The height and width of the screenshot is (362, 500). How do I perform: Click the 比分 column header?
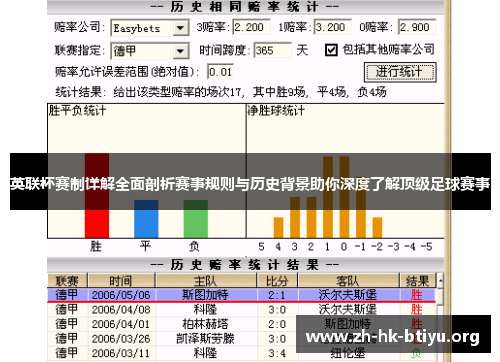click(x=277, y=281)
